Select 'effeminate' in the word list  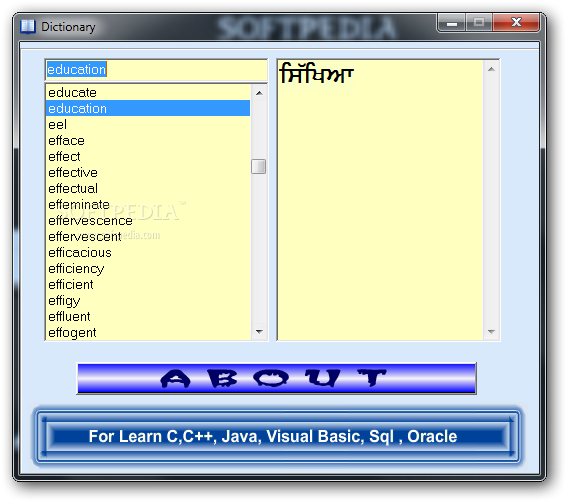148,204
